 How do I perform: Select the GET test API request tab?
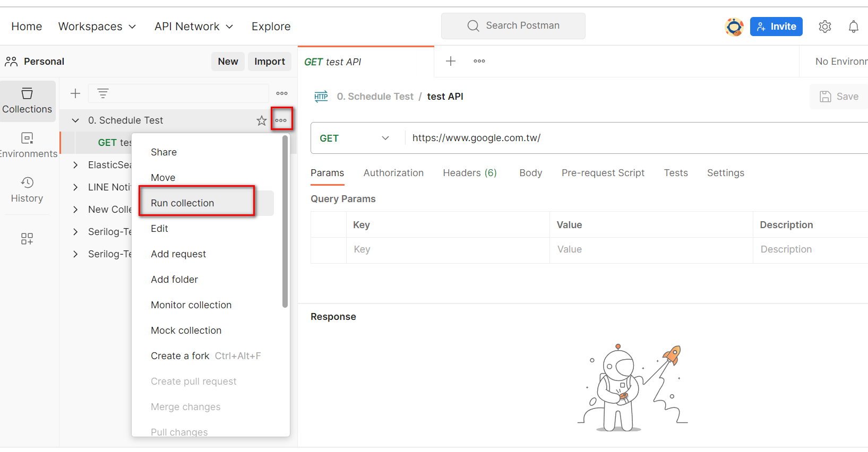click(x=366, y=62)
